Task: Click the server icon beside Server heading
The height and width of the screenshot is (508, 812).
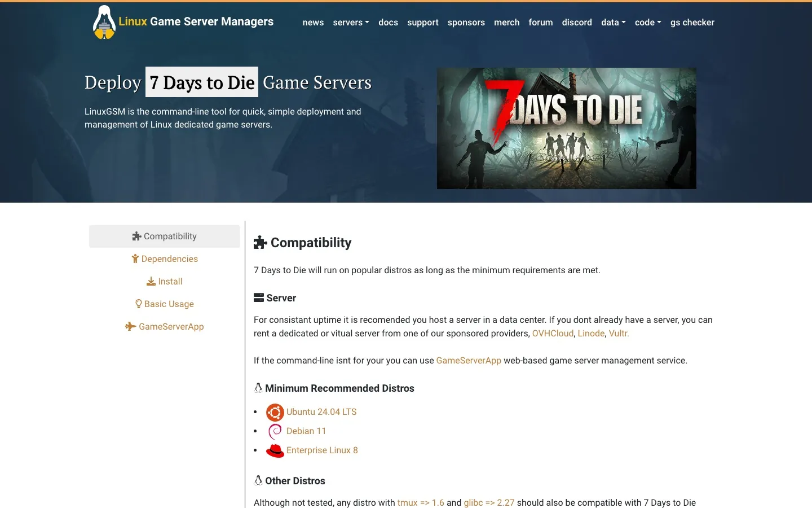Action: click(x=259, y=297)
